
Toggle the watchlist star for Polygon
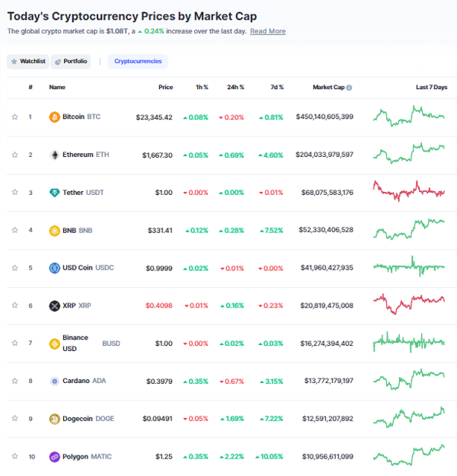click(14, 456)
